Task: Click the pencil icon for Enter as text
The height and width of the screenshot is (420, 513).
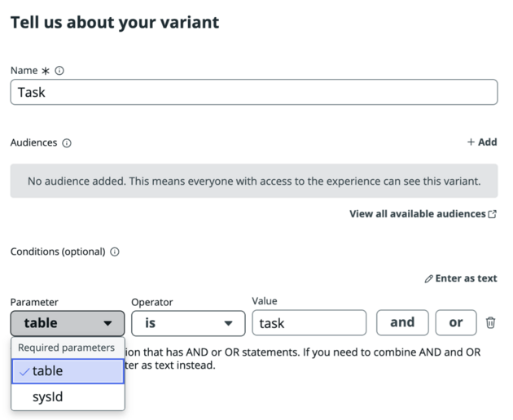Action: (428, 278)
